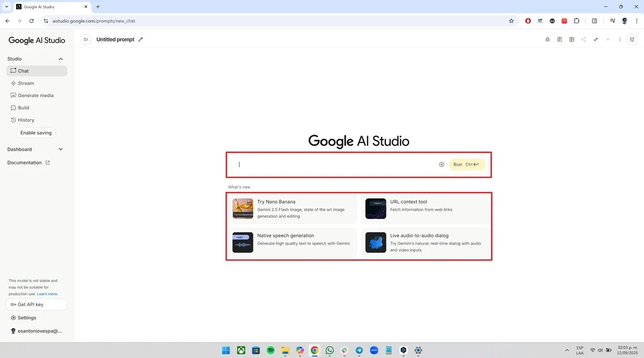Open the Generate media section
Viewport: 644px width, 358px height.
[x=36, y=95]
